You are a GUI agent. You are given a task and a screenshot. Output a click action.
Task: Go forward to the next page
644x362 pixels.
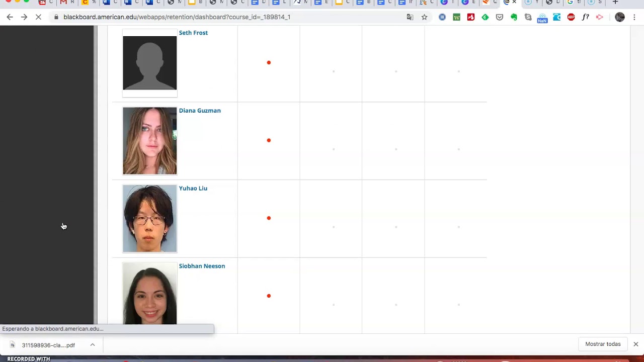[24, 17]
